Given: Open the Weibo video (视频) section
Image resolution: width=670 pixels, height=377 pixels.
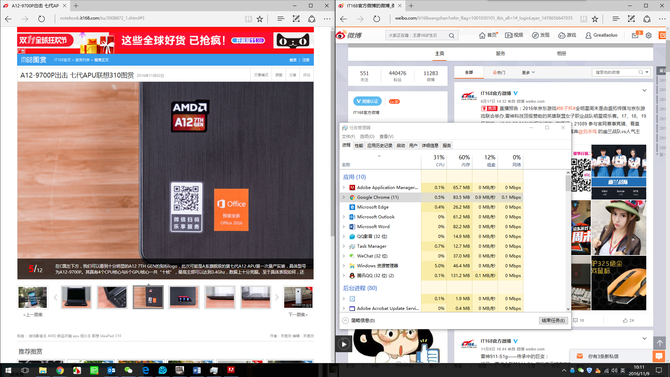Looking at the screenshot, I should 514,35.
